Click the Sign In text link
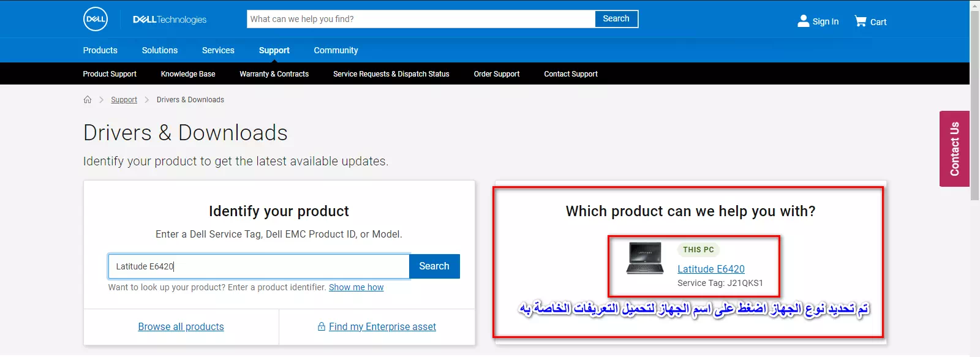This screenshot has width=980, height=357. coord(826,21)
